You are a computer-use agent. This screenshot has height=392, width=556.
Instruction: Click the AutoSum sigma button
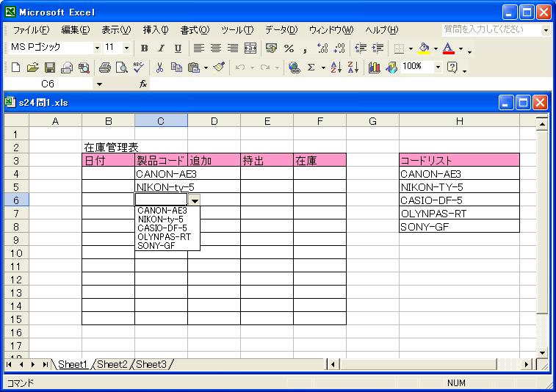pyautogui.click(x=311, y=68)
